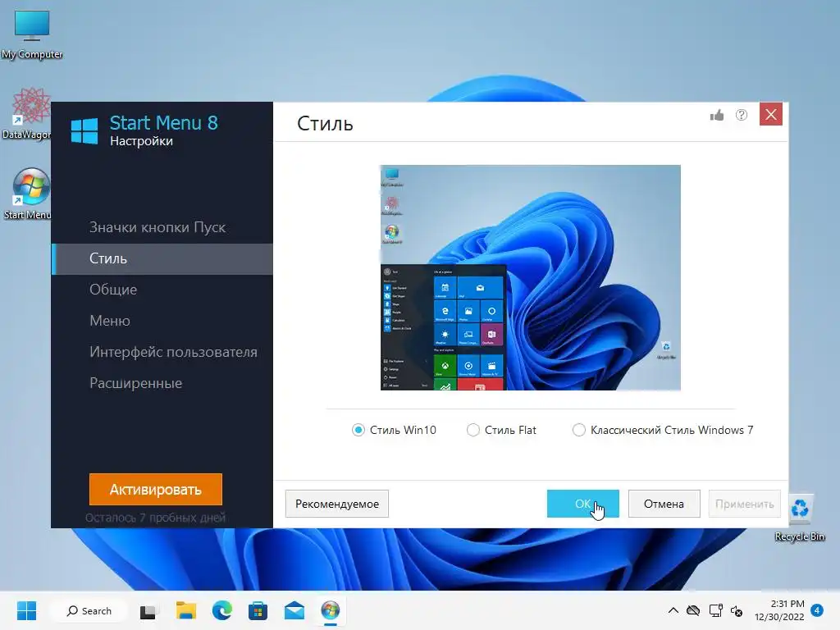840x630 pixels.
Task: Click the orange Активировать button
Action: 155,489
